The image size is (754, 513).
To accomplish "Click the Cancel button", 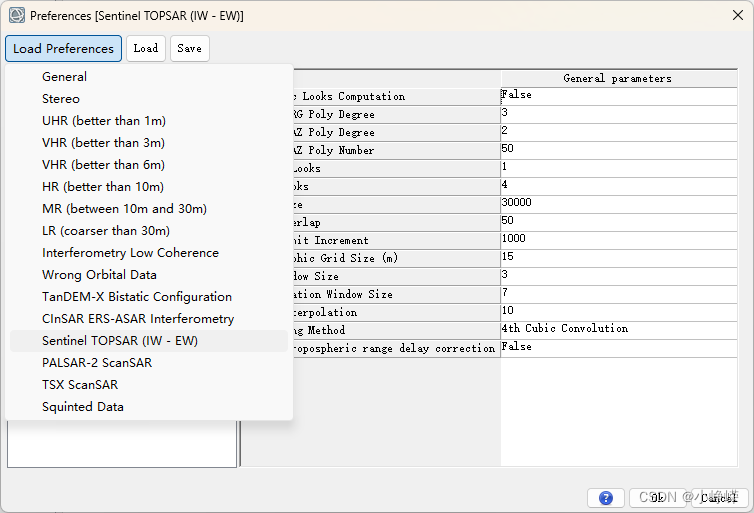I will pos(719,498).
